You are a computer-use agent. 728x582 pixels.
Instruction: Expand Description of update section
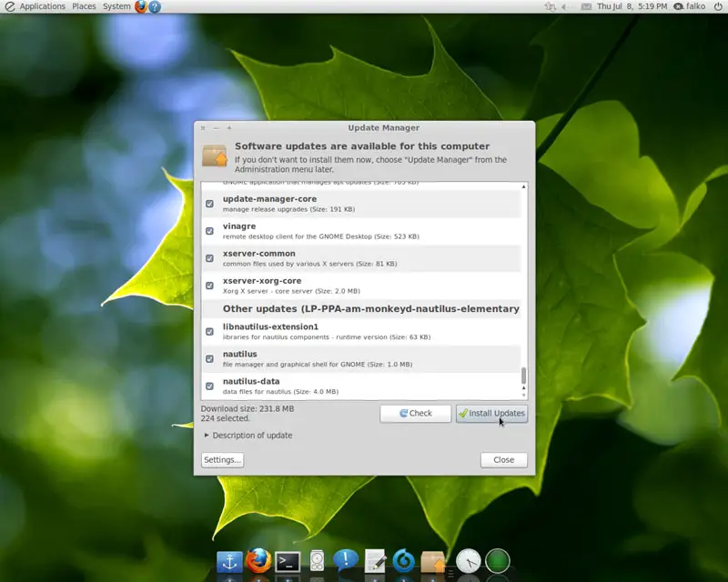tap(248, 436)
